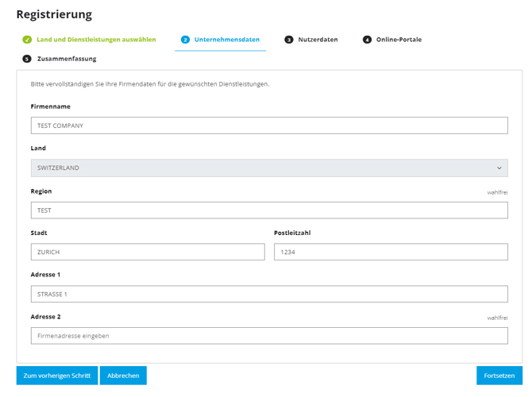This screenshot has height=397, width=532.
Task: Go to the Online-Portale step
Action: 399,40
